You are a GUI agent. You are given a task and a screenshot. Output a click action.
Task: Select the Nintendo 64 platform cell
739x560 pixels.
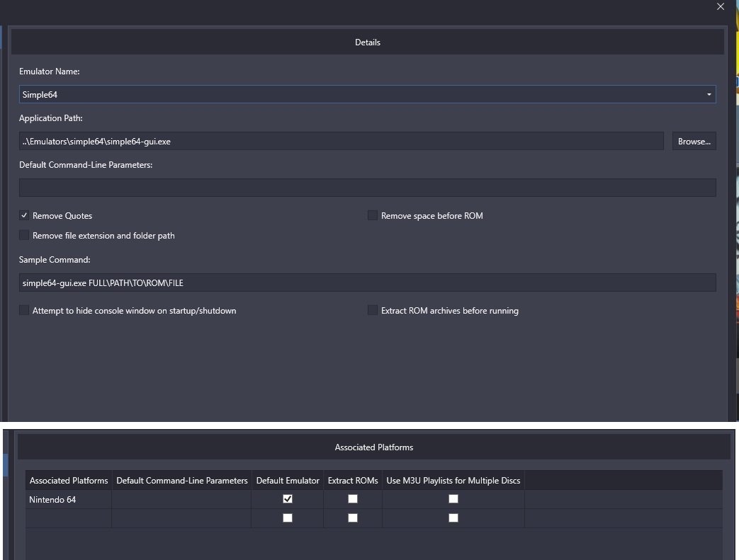69,499
